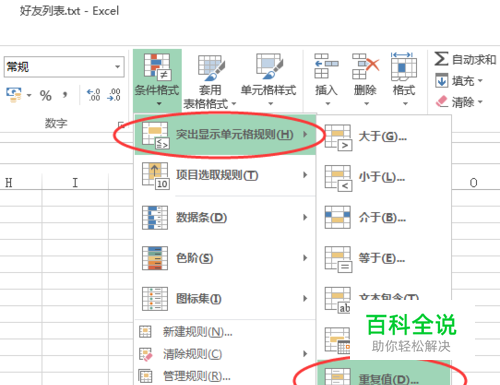Screen dimensions: 500x385
Task: Expand the accounting format dropdown arrow
Action: (x=29, y=95)
